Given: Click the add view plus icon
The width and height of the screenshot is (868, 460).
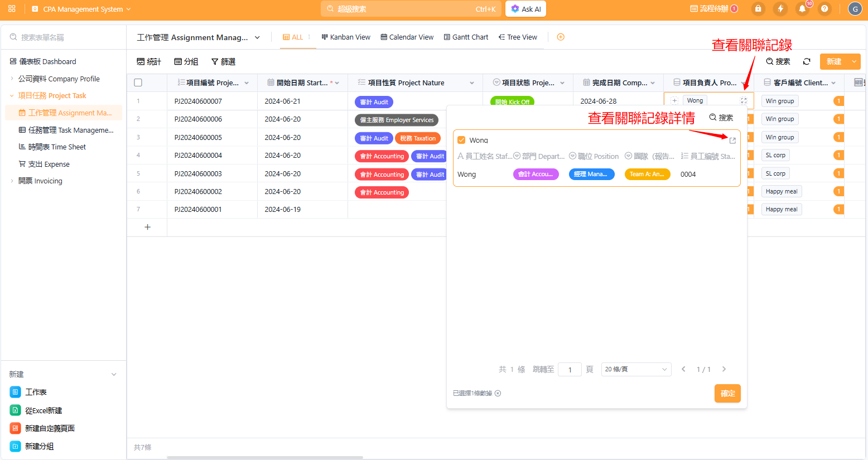Looking at the screenshot, I should pyautogui.click(x=561, y=37).
